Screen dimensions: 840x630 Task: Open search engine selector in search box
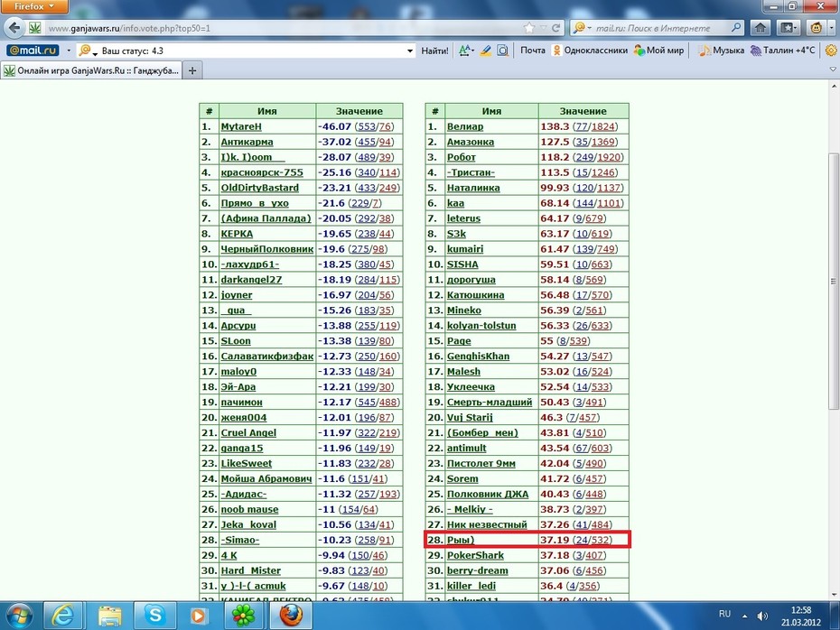pos(581,27)
